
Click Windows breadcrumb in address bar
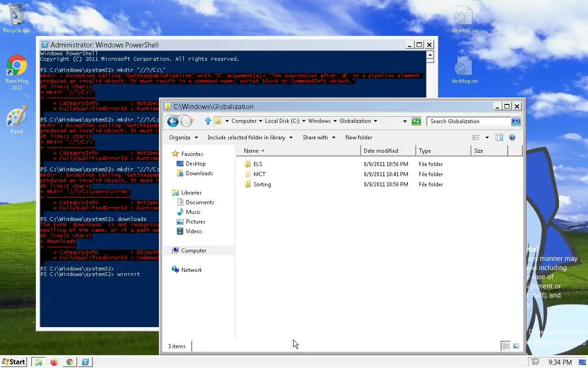(x=319, y=121)
